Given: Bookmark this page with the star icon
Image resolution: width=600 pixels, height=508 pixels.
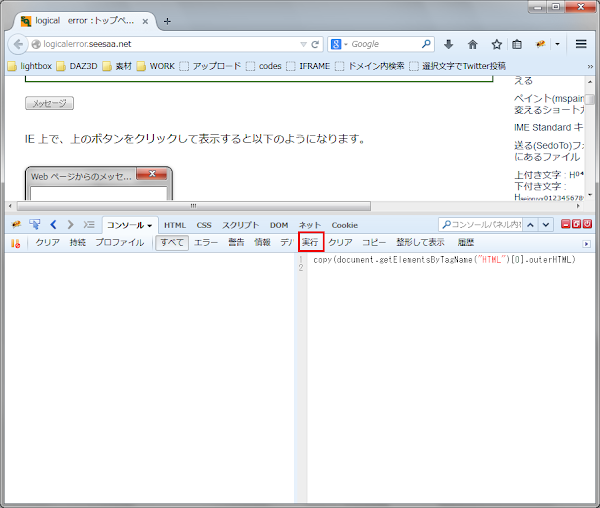Looking at the screenshot, I should coord(497,44).
